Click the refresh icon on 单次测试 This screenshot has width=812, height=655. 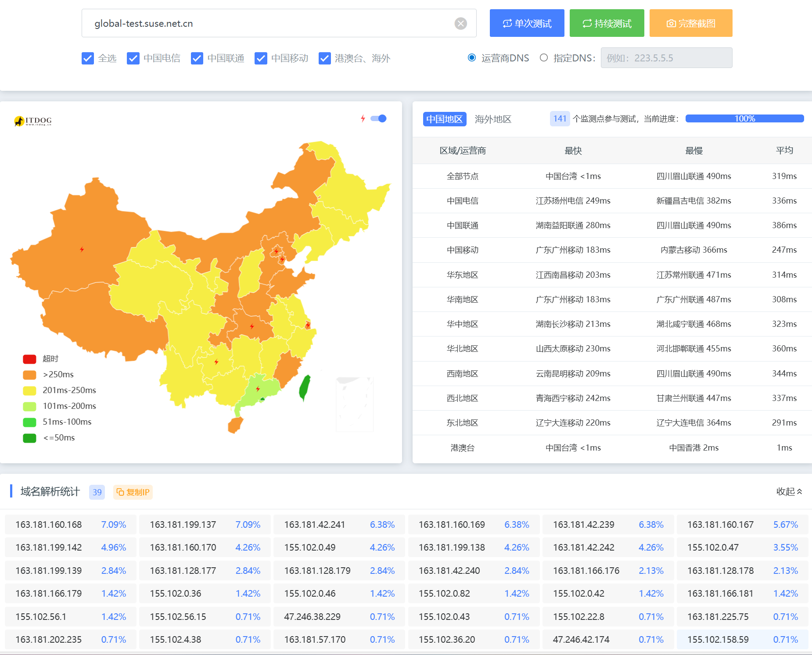(507, 23)
